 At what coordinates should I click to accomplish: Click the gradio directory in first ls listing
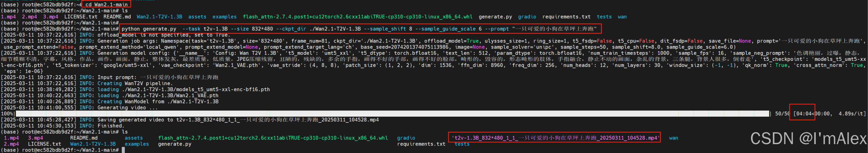[x=527, y=17]
